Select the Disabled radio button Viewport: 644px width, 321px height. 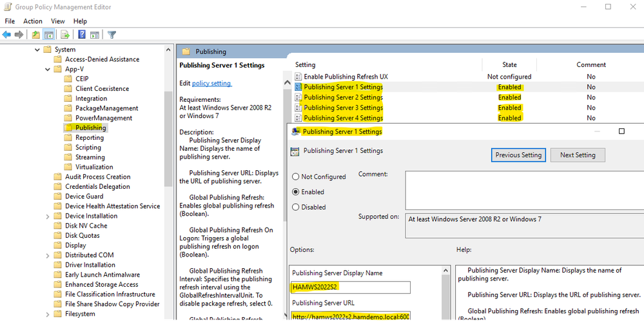[x=295, y=208]
